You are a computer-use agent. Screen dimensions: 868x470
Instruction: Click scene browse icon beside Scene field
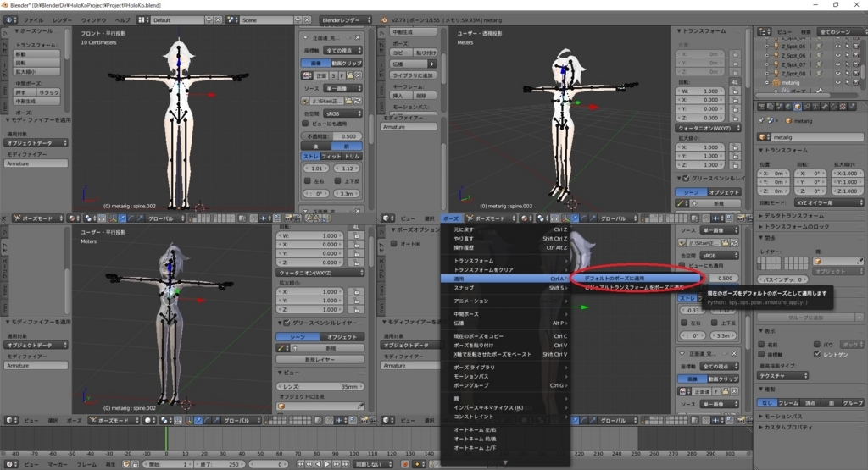click(232, 20)
